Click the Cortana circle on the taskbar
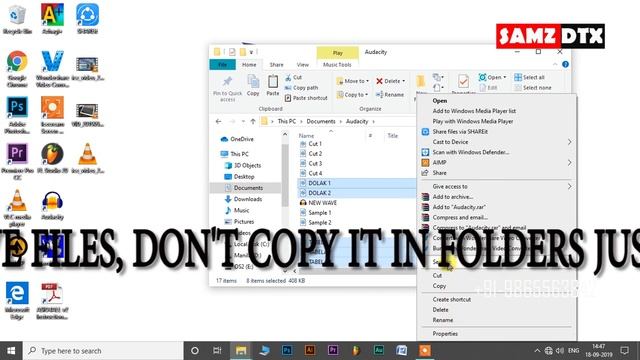This screenshot has height=360, width=640. 195,351
